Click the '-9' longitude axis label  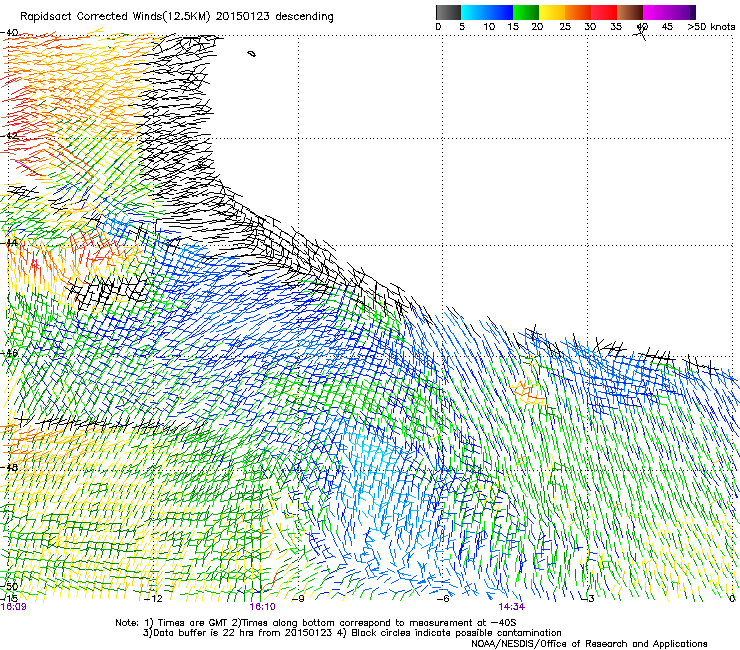click(x=298, y=599)
